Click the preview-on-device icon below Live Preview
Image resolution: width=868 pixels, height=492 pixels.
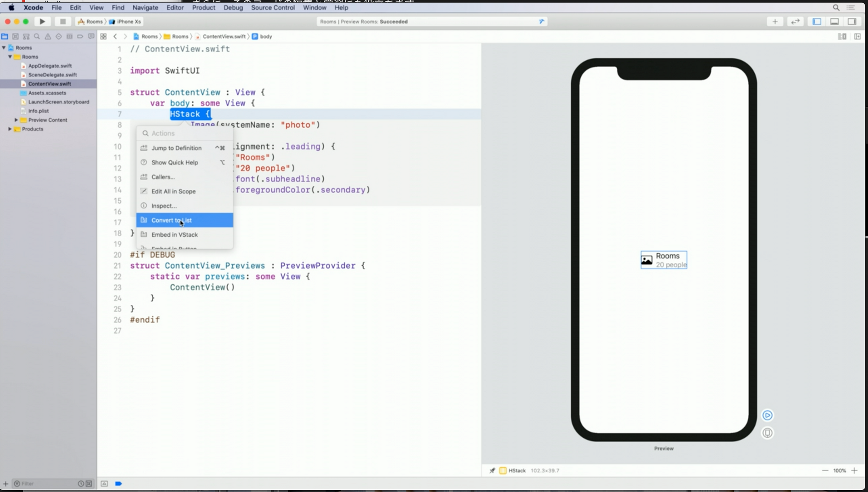coord(767,433)
